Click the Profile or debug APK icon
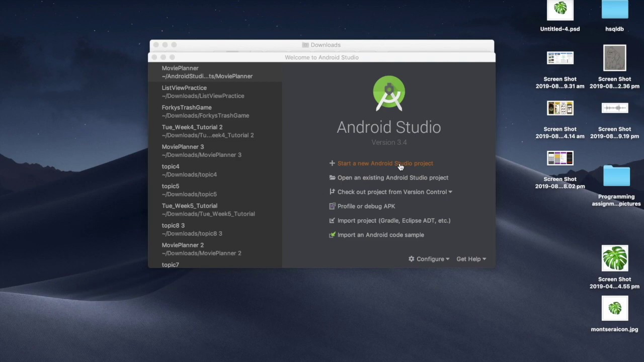The image size is (644, 362). (x=332, y=206)
